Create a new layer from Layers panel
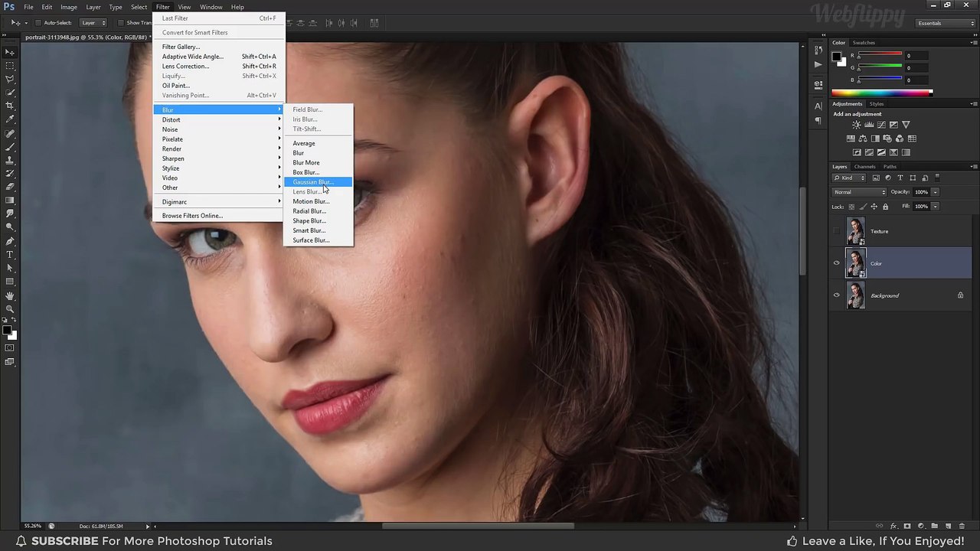Viewport: 980px width, 551px height. 948,527
